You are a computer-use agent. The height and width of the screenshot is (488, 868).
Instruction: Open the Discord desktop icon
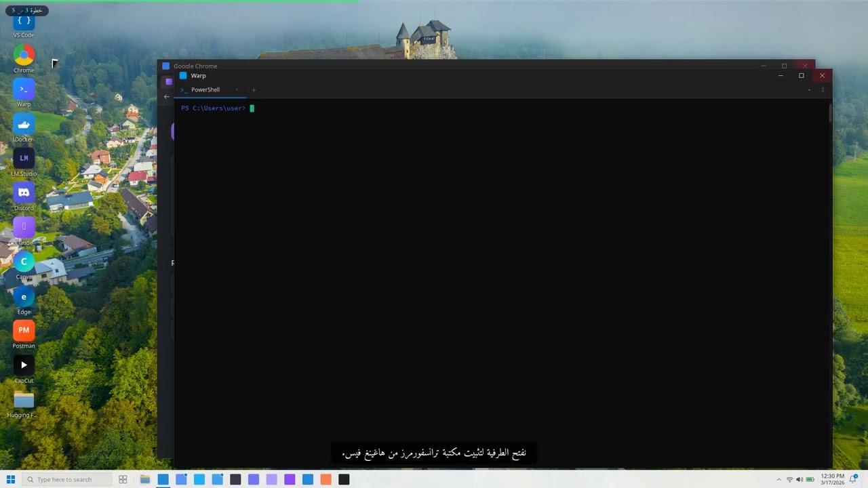click(24, 197)
